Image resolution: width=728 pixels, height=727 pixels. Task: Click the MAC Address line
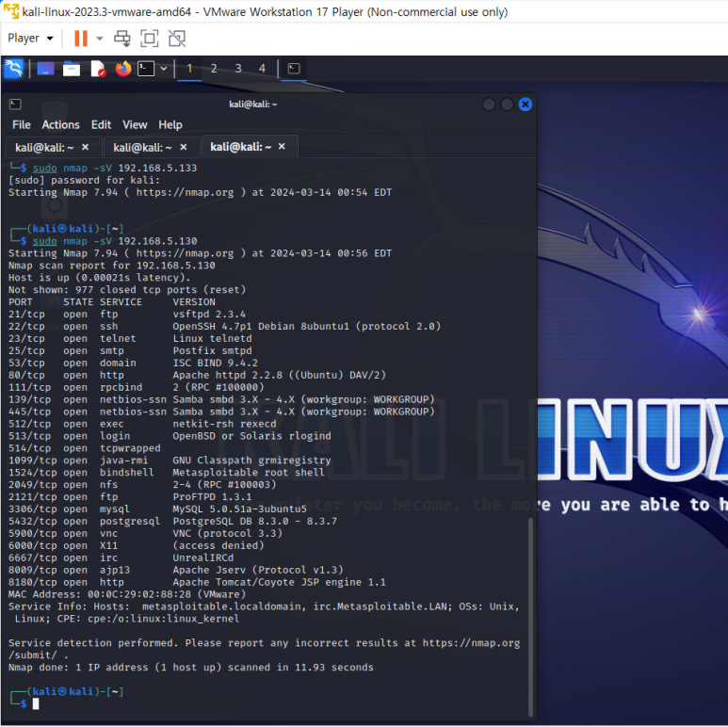[127, 594]
